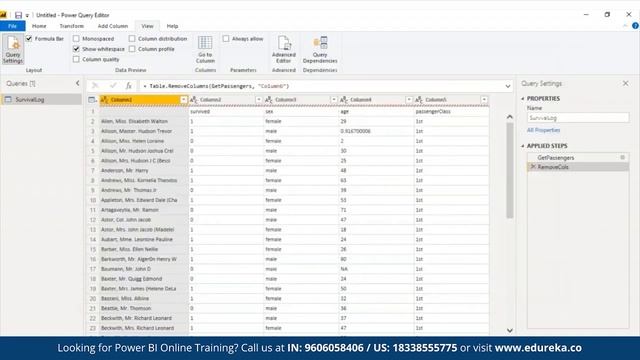The image size is (640, 360).
Task: Click 'NA' age cell in row 17
Action: [376, 269]
